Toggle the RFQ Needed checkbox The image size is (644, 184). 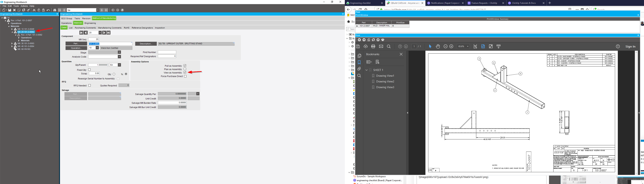point(89,85)
